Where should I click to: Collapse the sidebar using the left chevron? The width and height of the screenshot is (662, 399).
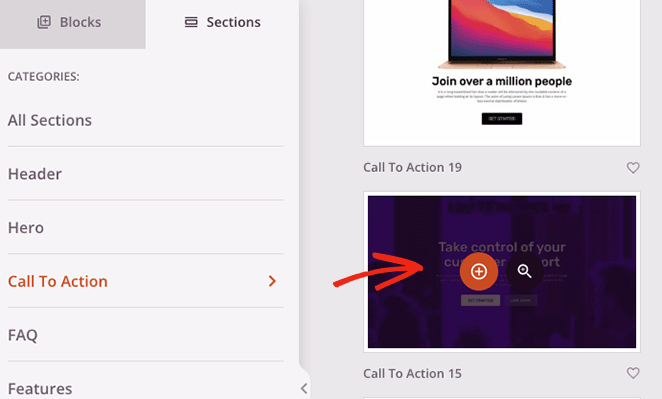(304, 388)
